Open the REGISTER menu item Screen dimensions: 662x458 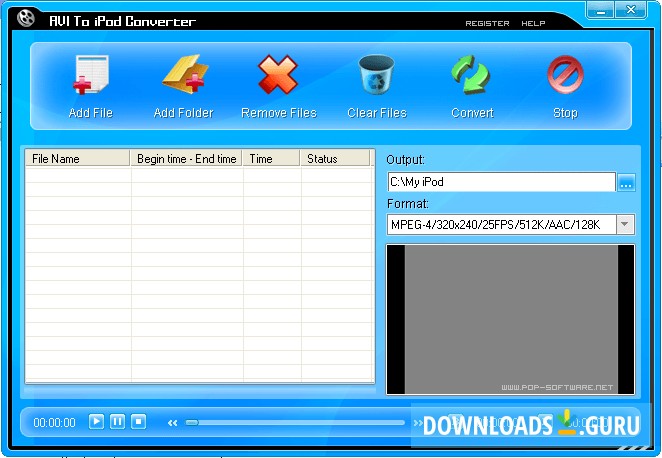click(487, 23)
